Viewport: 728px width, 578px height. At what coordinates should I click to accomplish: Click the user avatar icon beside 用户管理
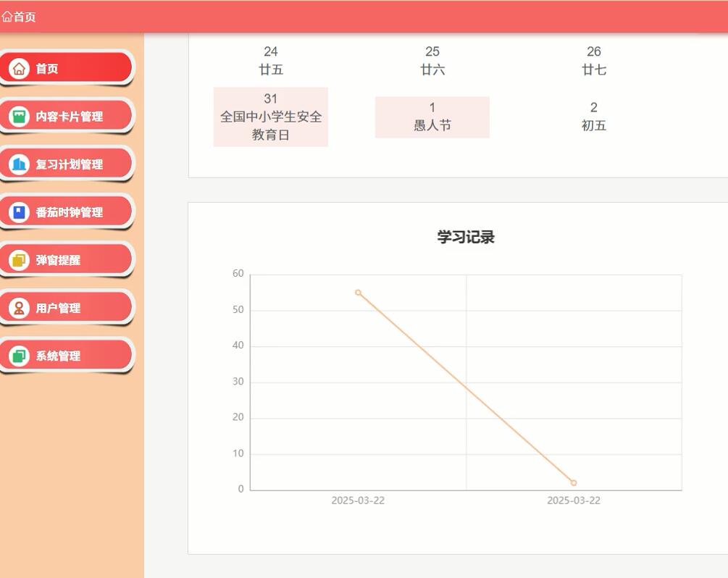tap(19, 308)
